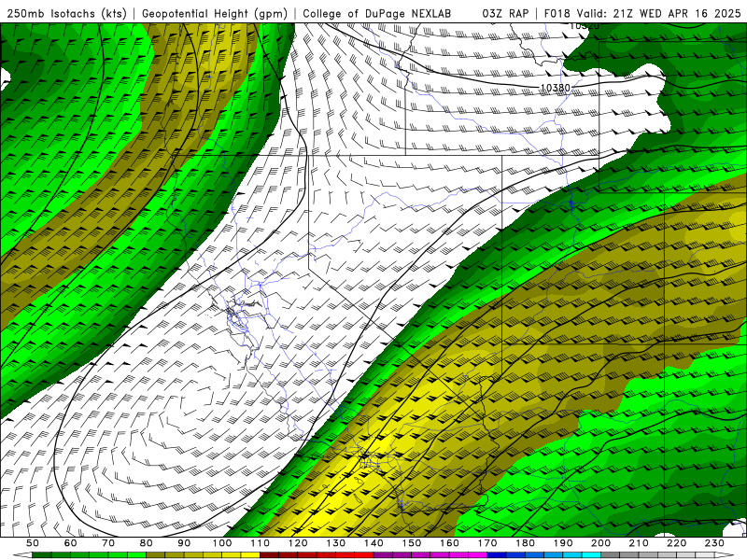747x560 pixels.
Task: Click the 190 value on the color scale
Action: 563,543
